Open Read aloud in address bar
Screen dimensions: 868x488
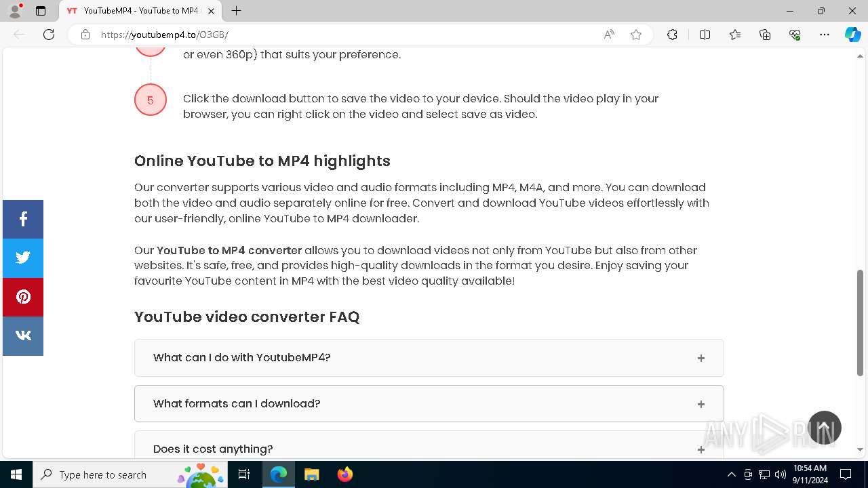609,35
